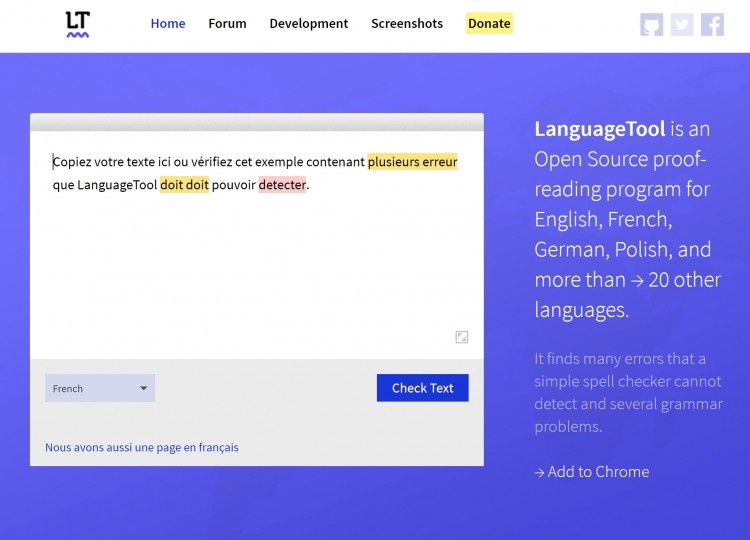Viewport: 750px width, 540px height.
Task: Click the red-highlighted word 'detecter'
Action: [282, 185]
